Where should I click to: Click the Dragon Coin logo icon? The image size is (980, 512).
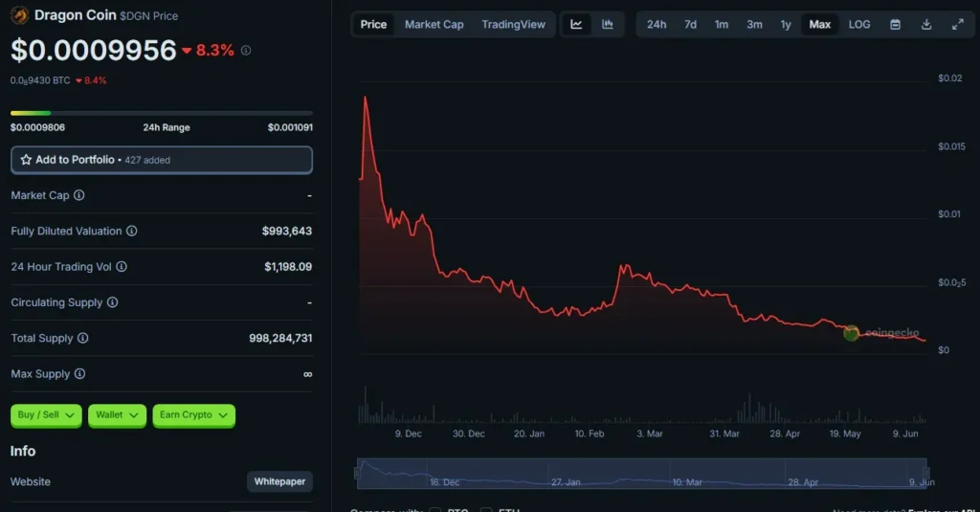click(x=19, y=15)
